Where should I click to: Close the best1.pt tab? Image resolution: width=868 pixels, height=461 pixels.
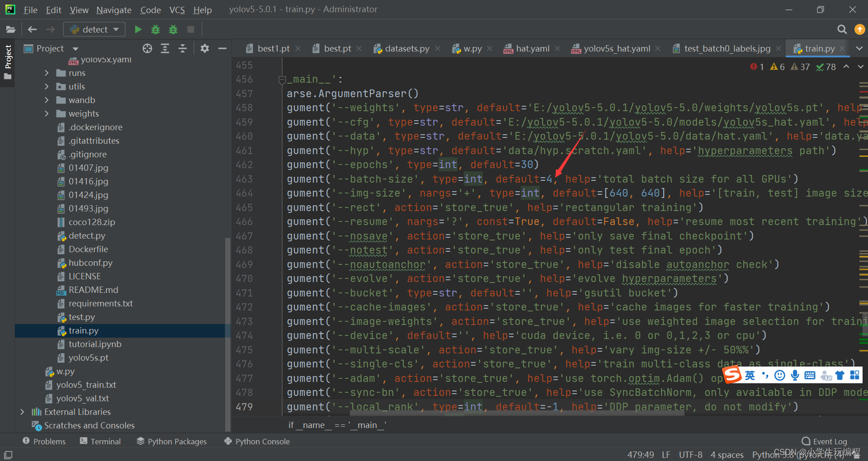[x=298, y=48]
